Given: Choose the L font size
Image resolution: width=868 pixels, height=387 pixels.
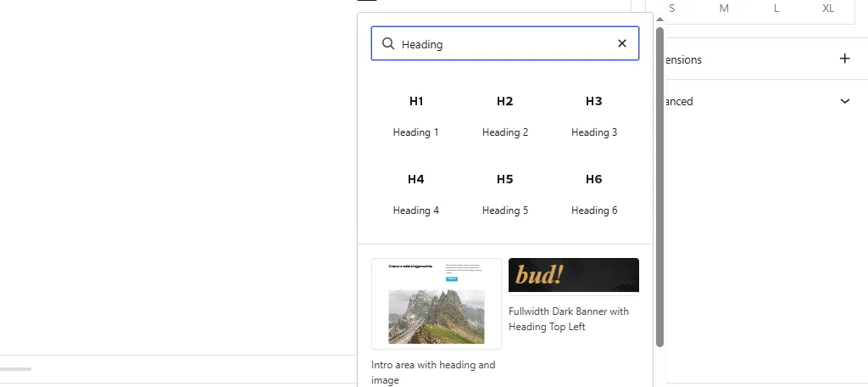Looking at the screenshot, I should (x=776, y=8).
